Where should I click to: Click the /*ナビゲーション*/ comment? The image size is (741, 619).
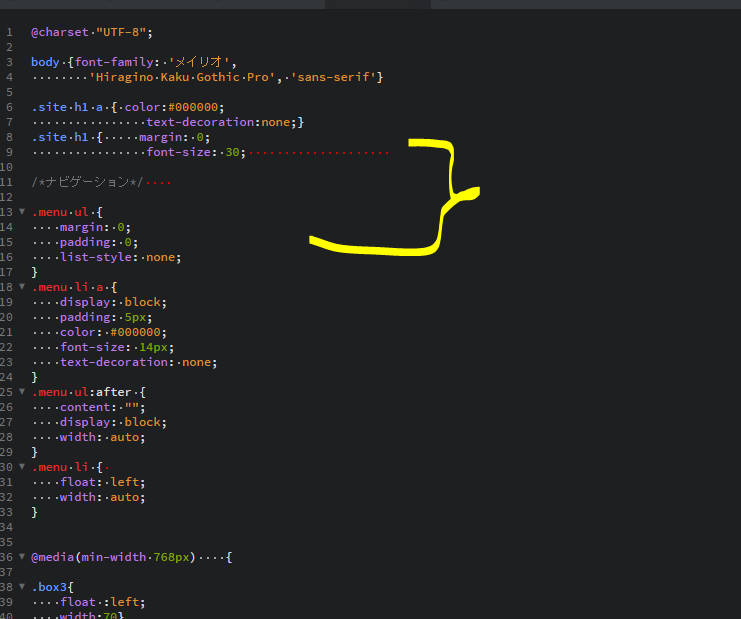[x=88, y=182]
